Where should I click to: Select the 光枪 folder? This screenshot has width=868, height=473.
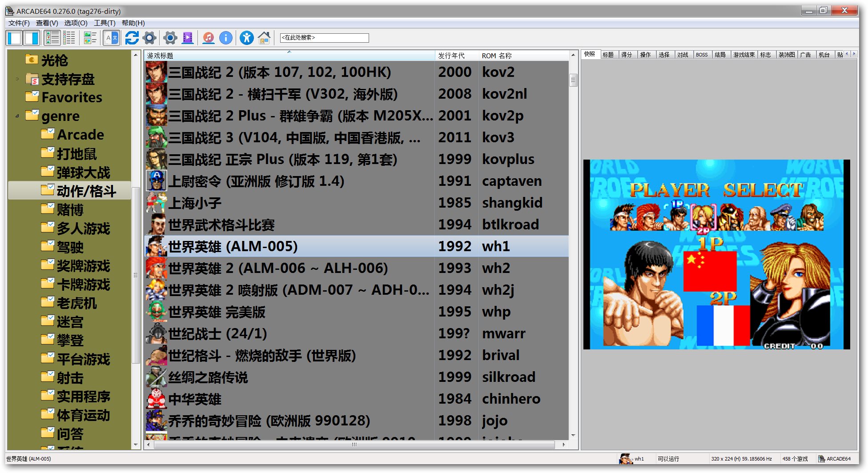click(x=47, y=60)
